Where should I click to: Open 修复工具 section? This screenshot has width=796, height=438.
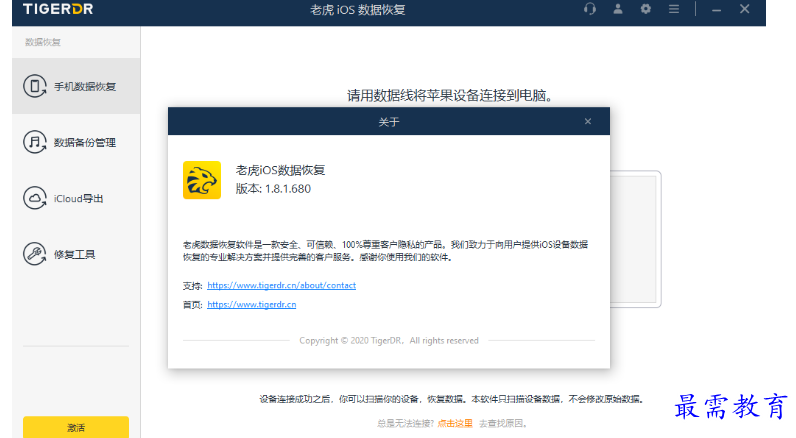click(75, 254)
